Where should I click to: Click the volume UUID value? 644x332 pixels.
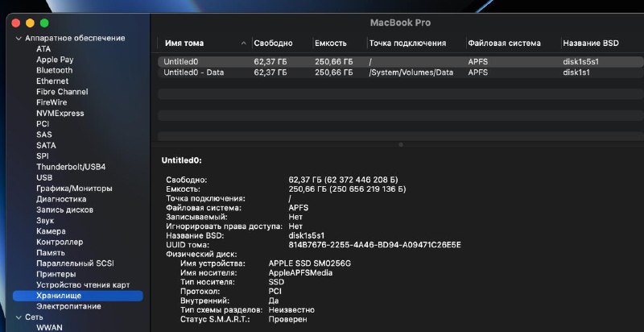click(374, 245)
